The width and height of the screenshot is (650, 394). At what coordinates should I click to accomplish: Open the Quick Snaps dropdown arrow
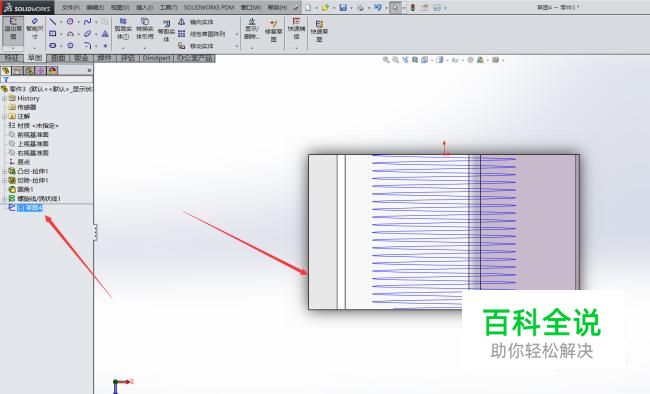click(x=296, y=48)
